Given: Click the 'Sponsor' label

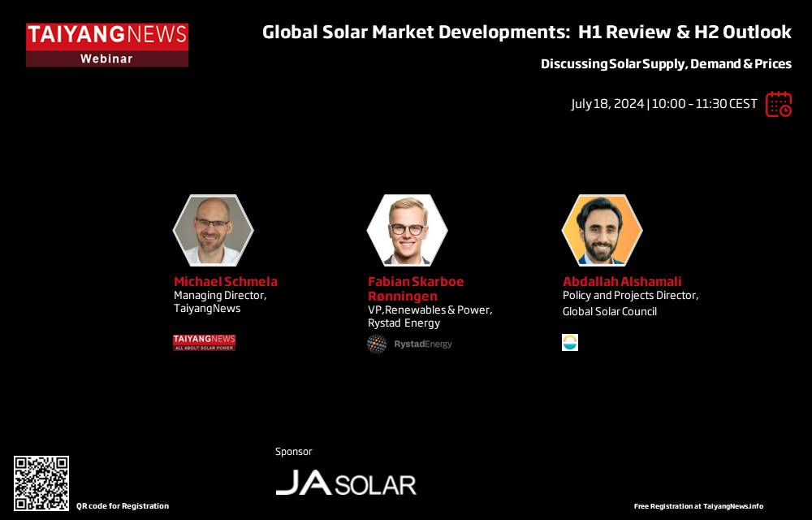Looking at the screenshot, I should 294,452.
